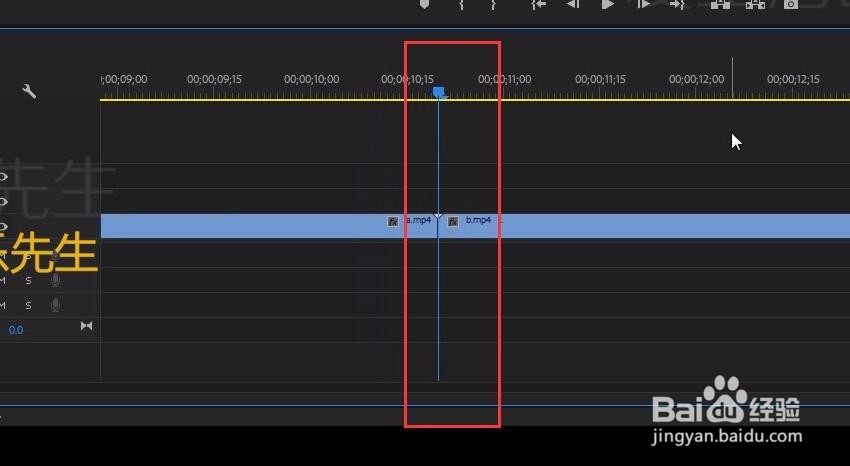Click the fx badge on a.mp4
This screenshot has width=850, height=466.
(x=393, y=221)
